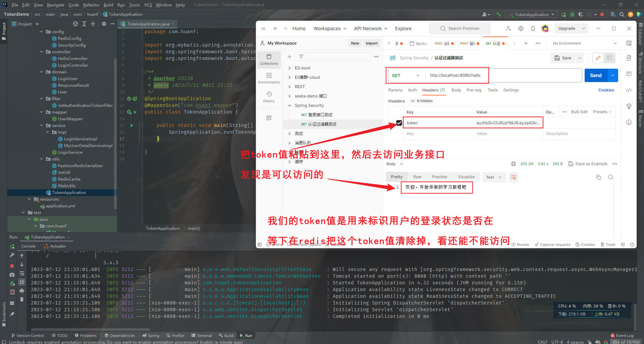Image resolution: width=644 pixels, height=344 pixels.
Task: Open Postman settings gear icon
Action: point(521,28)
